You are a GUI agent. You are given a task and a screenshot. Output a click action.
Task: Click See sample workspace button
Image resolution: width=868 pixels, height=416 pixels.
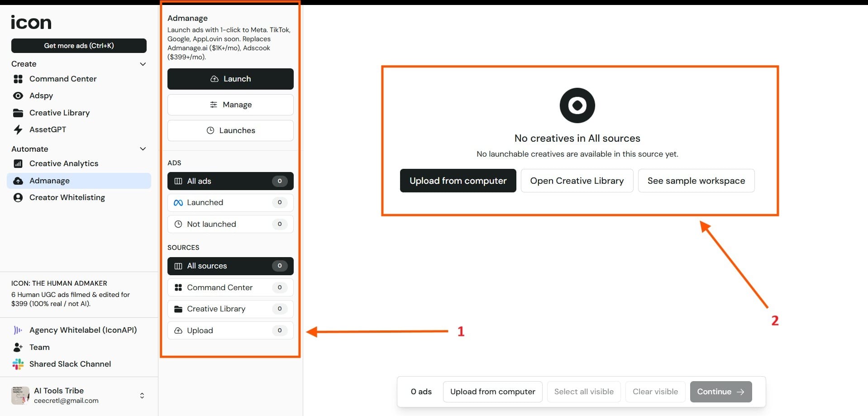696,181
